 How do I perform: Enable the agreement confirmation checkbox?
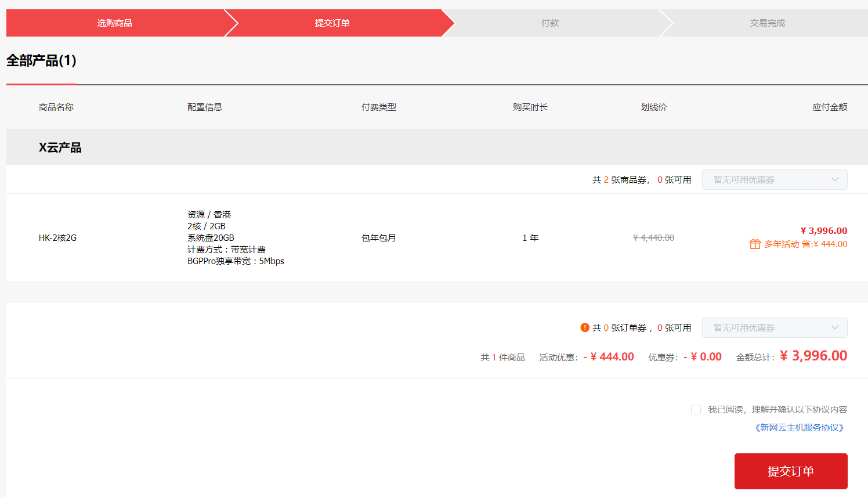[696, 409]
